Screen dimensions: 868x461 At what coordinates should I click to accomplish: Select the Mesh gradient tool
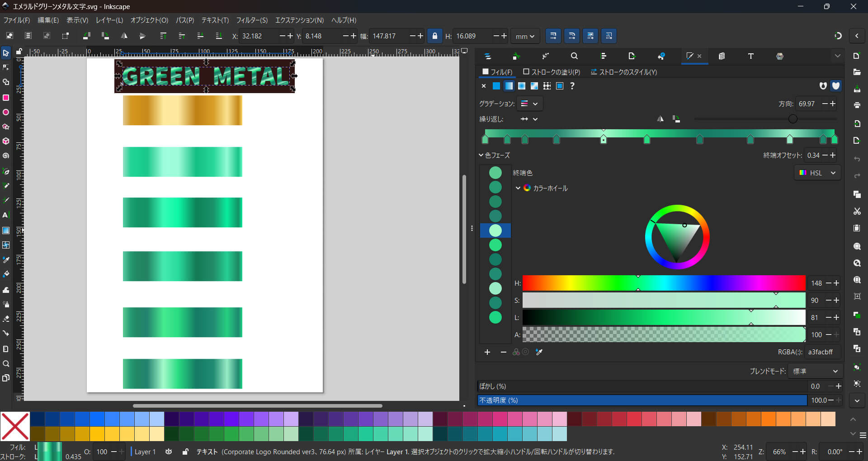(6, 245)
